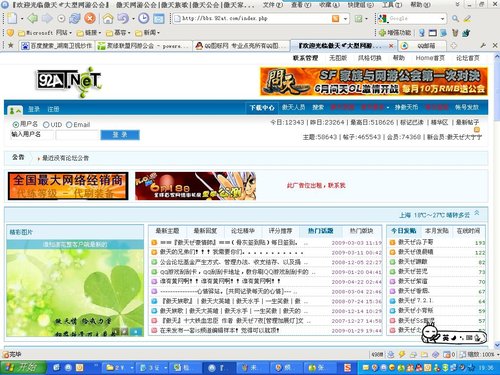Open the Google search engine dropdown

(x=442, y=19)
